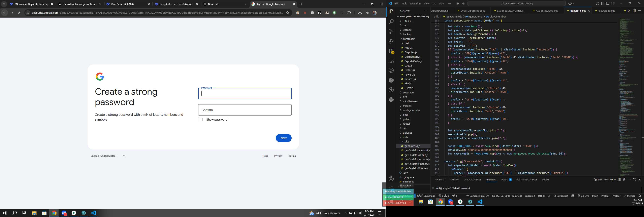Add new terminal with plus icon
This screenshot has height=217, width=644.
click(612, 180)
